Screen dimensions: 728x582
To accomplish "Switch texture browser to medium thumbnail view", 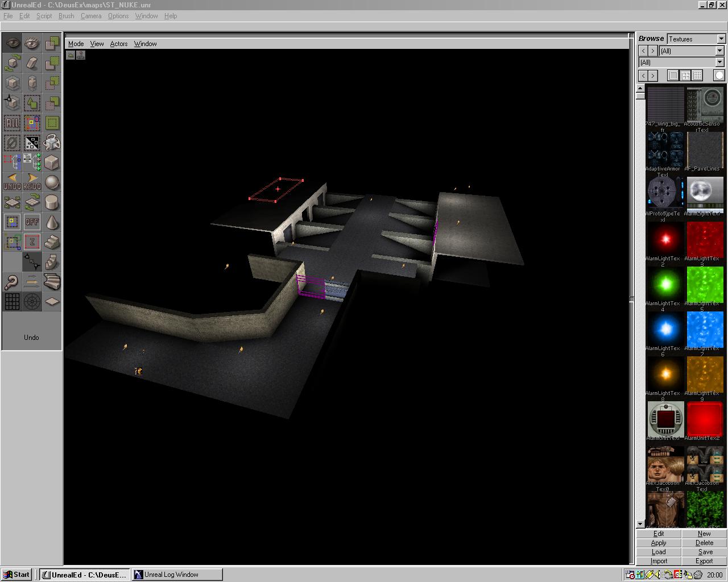I will [685, 76].
